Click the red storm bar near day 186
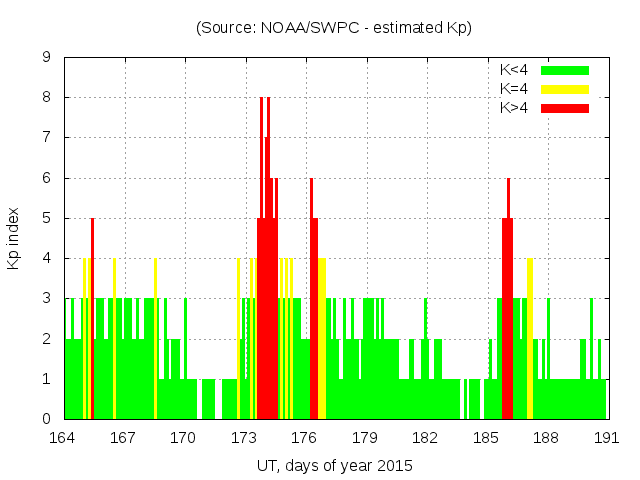 [x=507, y=320]
